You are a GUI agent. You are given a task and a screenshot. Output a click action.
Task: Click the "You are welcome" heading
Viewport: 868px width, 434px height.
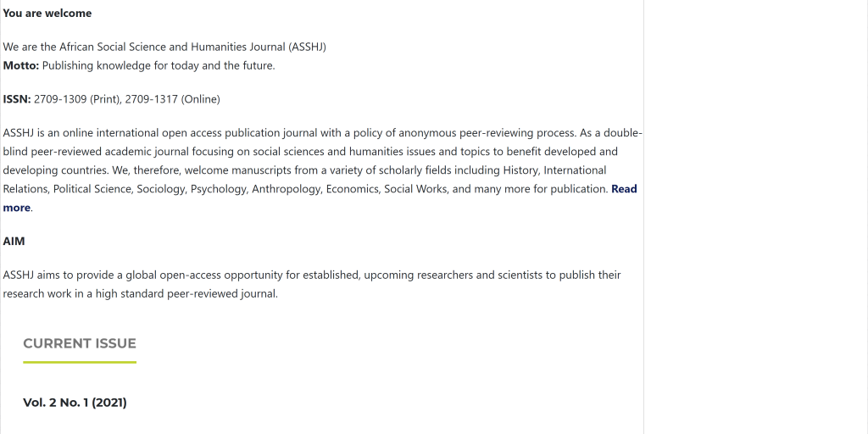(x=47, y=14)
